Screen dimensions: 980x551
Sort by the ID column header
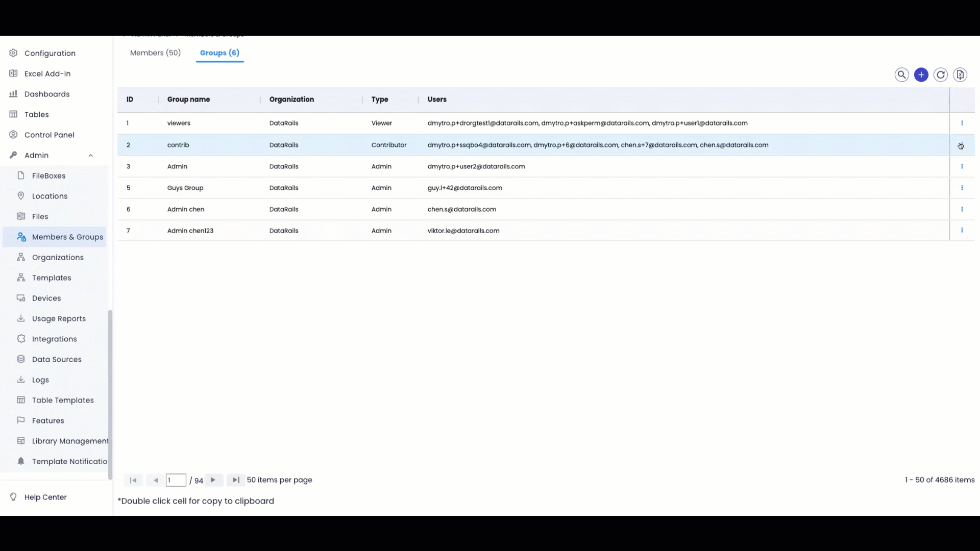(x=130, y=99)
